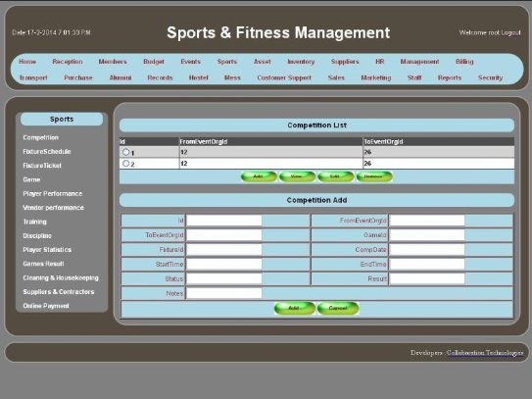Image resolution: width=532 pixels, height=399 pixels.
Task: Click the Edit button under Competition List
Action: 335,176
